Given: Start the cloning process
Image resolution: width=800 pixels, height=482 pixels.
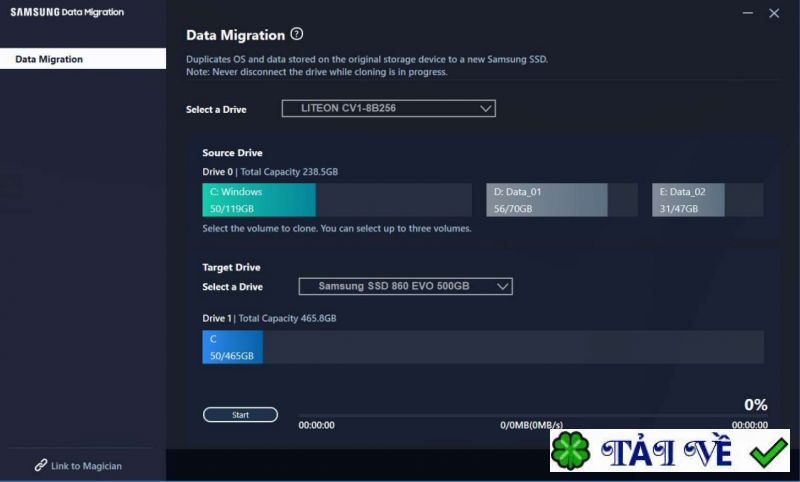Looking at the screenshot, I should [240, 415].
